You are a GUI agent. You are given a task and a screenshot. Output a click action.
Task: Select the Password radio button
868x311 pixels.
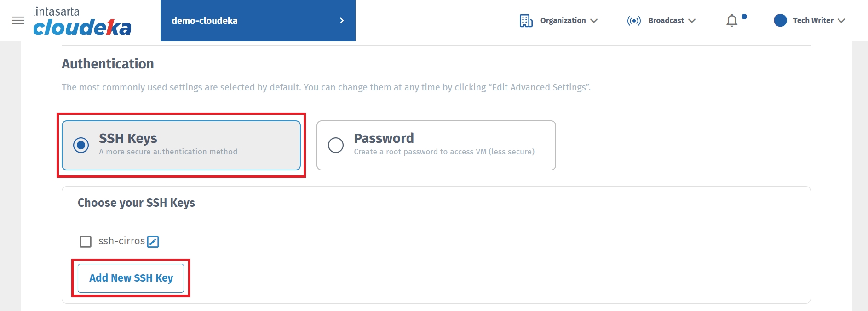(336, 145)
